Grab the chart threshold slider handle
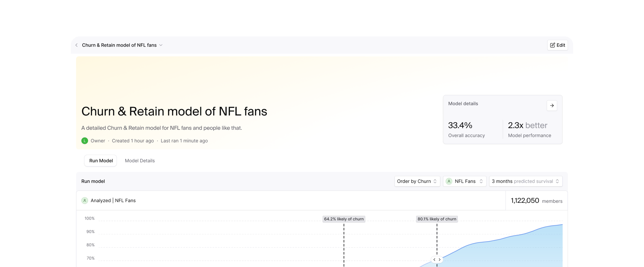644x267 pixels. tap(437, 259)
